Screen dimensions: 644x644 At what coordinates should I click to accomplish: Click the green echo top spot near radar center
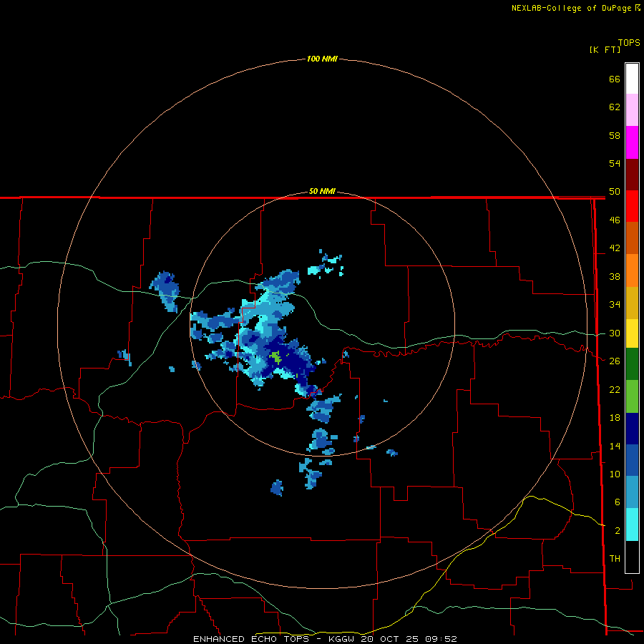(x=276, y=357)
